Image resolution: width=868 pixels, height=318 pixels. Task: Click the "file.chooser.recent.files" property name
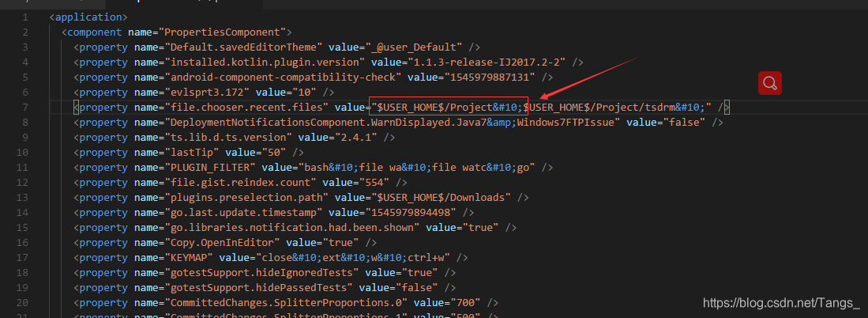(247, 107)
